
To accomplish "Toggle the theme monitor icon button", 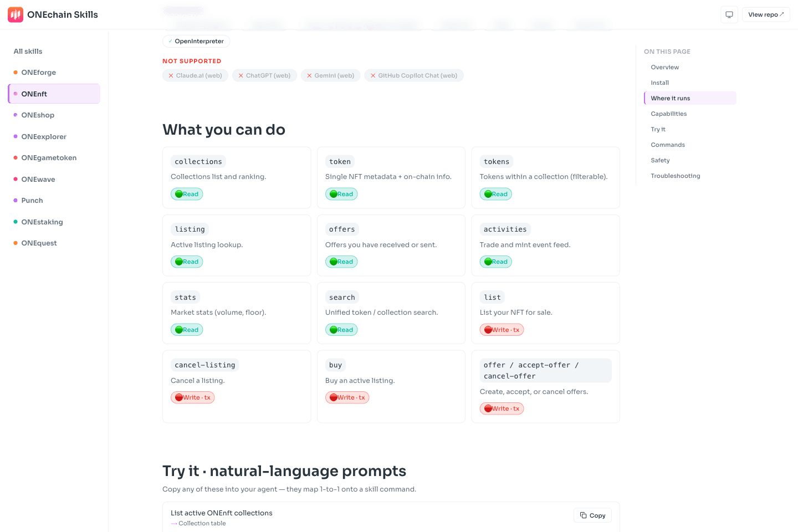I will (x=729, y=14).
